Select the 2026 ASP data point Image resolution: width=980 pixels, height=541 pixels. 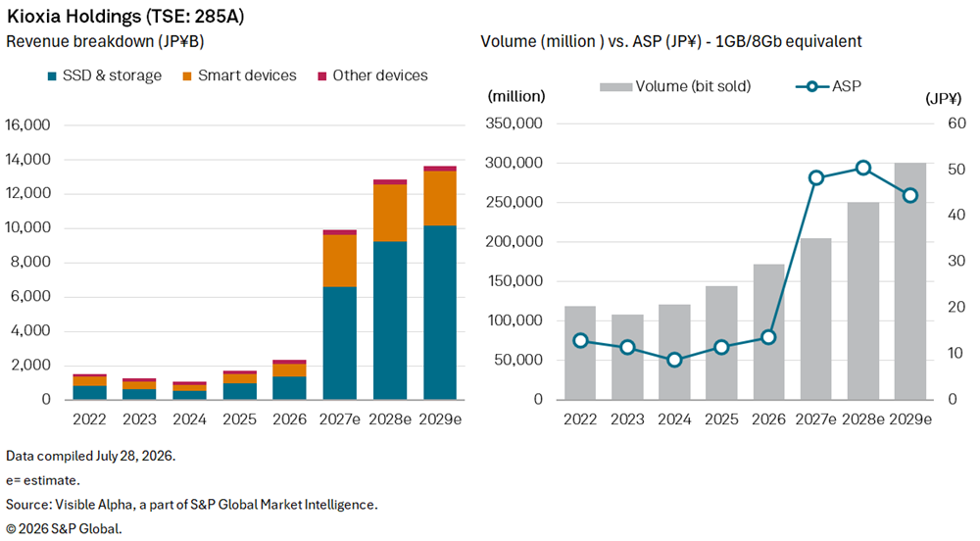[x=768, y=337]
